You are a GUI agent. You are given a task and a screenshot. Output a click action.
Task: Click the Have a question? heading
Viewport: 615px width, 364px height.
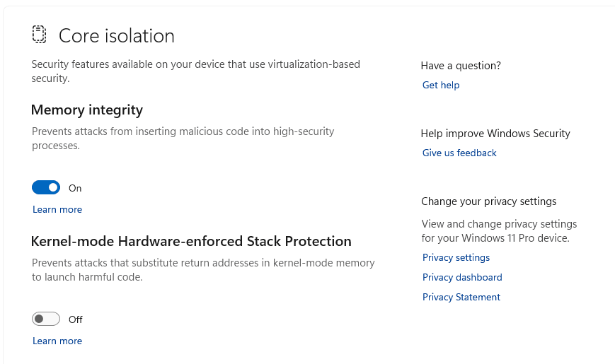[461, 66]
